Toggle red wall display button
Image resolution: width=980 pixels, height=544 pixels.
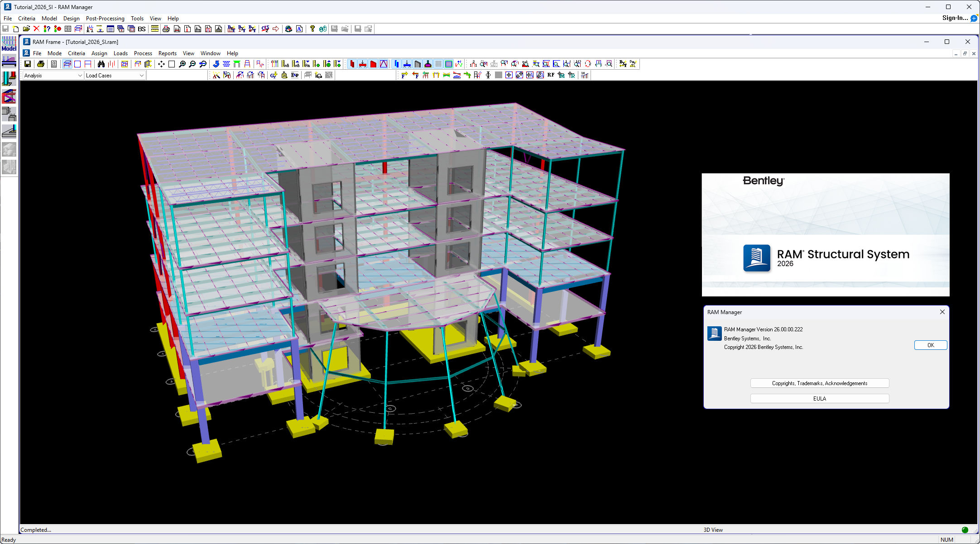click(373, 64)
